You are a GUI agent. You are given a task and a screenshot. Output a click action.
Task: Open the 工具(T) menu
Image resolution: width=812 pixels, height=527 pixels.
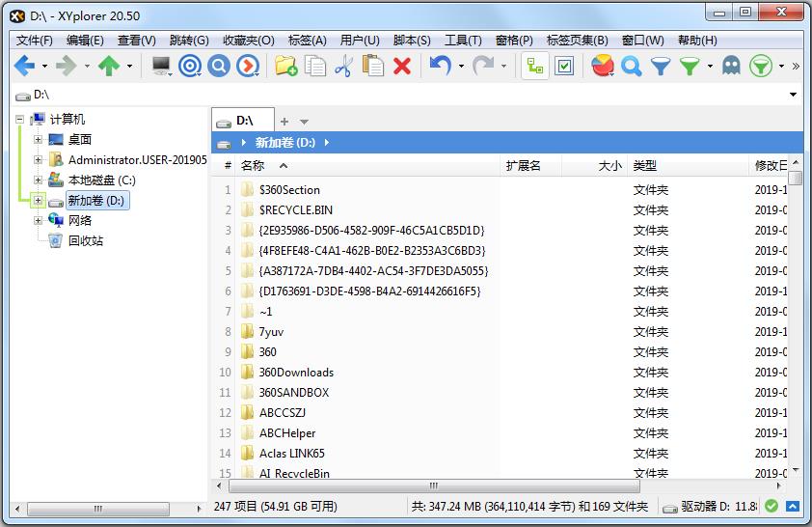pos(463,41)
